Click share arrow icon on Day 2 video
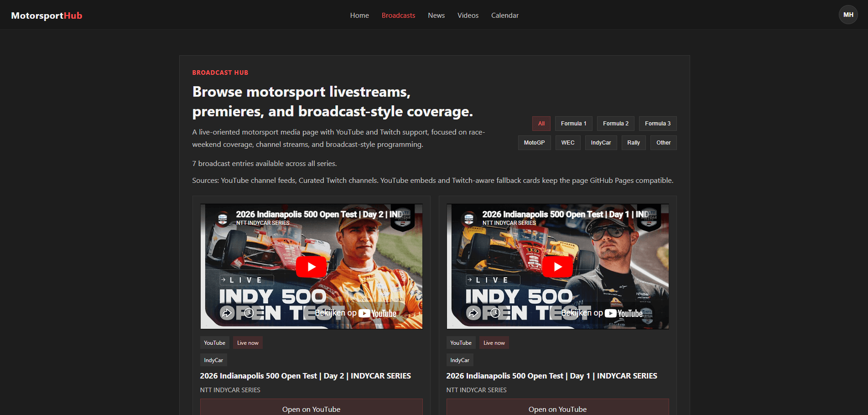 pos(227,313)
